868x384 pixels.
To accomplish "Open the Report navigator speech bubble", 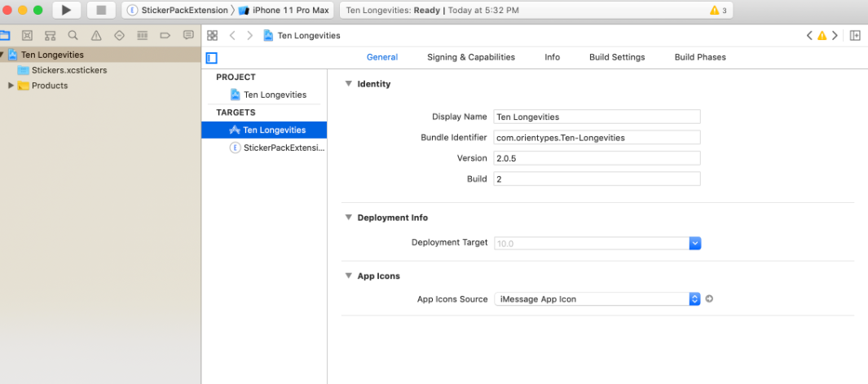I will tap(188, 35).
